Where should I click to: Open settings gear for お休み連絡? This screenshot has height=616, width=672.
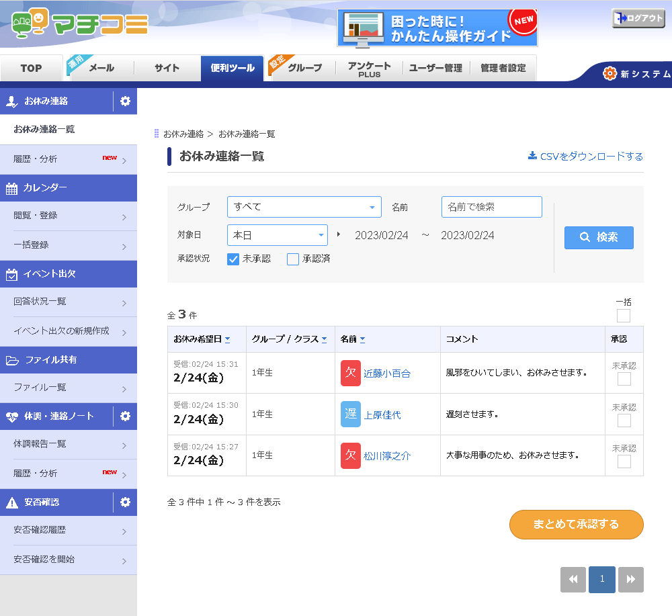click(x=125, y=101)
